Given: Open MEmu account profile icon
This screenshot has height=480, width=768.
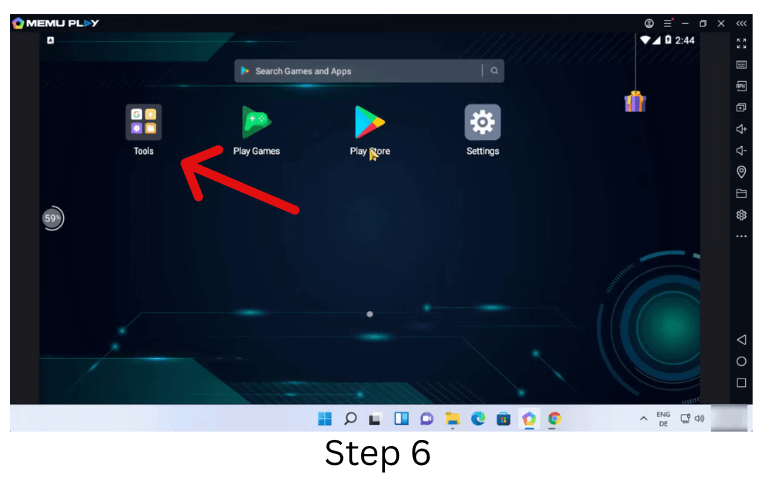Looking at the screenshot, I should [649, 24].
